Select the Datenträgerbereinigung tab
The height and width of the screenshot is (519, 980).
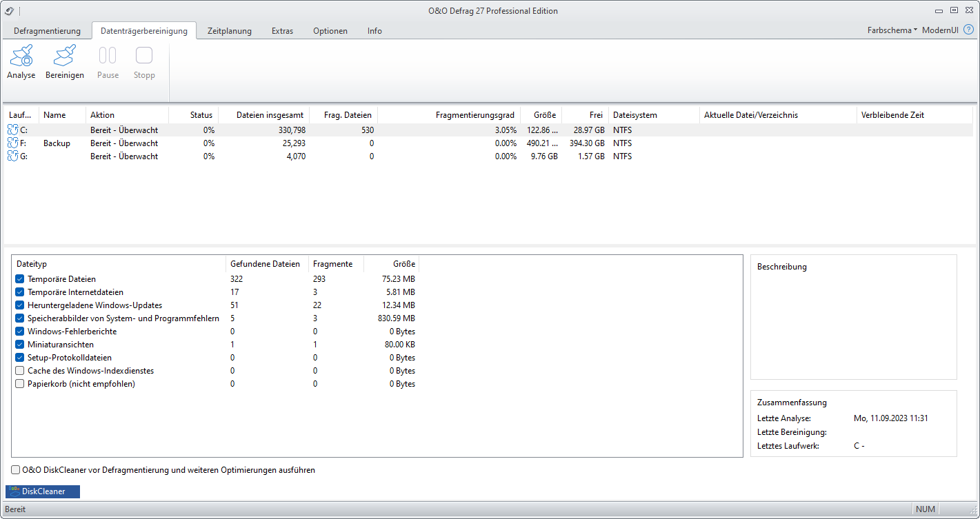click(144, 31)
